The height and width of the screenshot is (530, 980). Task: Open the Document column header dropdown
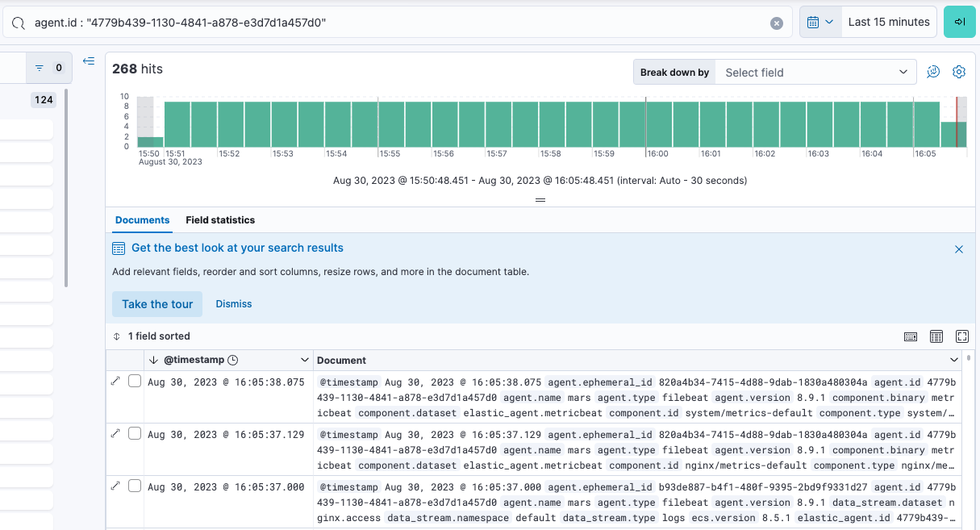(953, 360)
